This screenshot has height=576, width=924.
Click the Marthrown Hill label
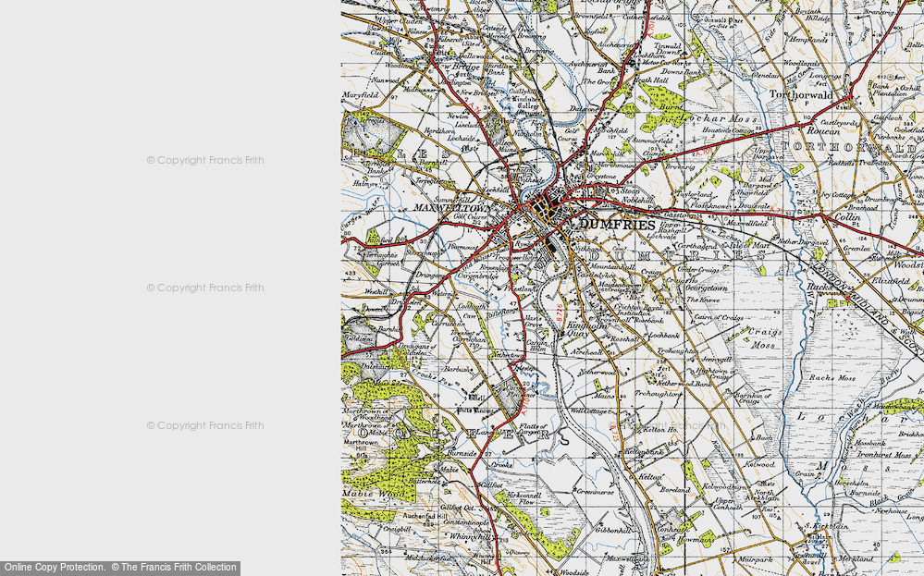[x=360, y=446]
